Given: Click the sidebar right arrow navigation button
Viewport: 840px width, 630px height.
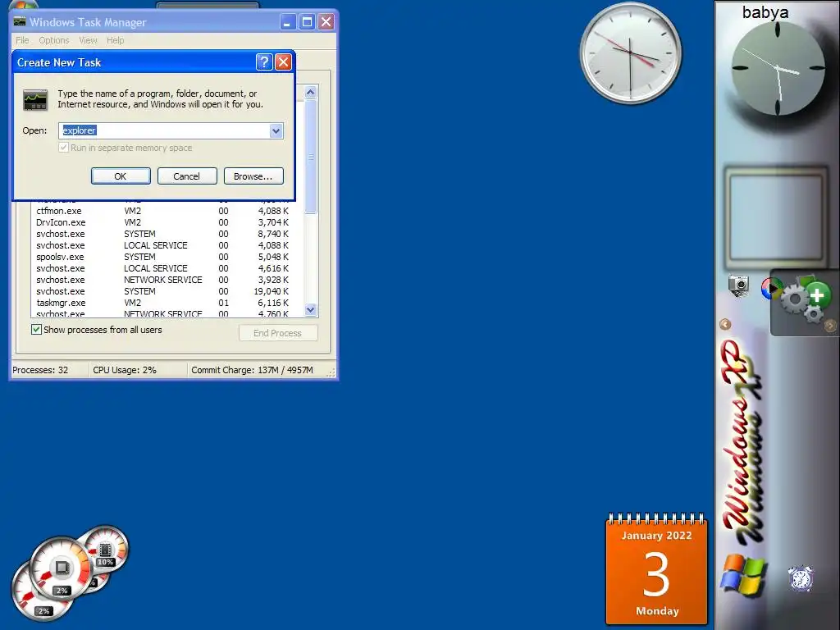Looking at the screenshot, I should tap(830, 326).
